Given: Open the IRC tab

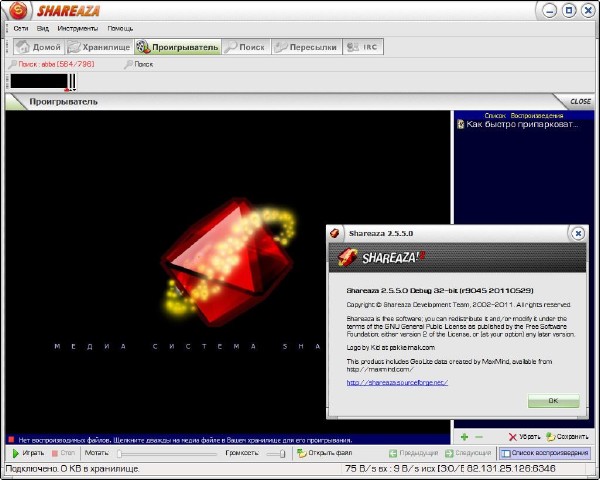Looking at the screenshot, I should (x=362, y=47).
